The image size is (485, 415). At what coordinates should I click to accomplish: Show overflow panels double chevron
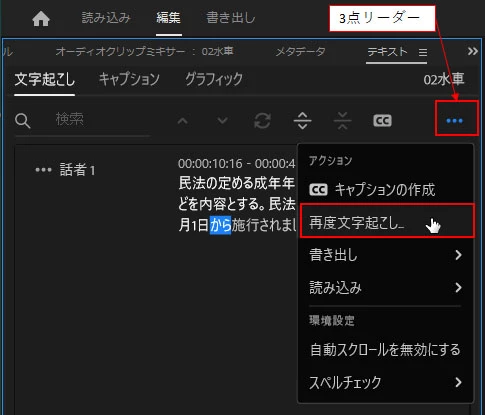click(x=472, y=51)
